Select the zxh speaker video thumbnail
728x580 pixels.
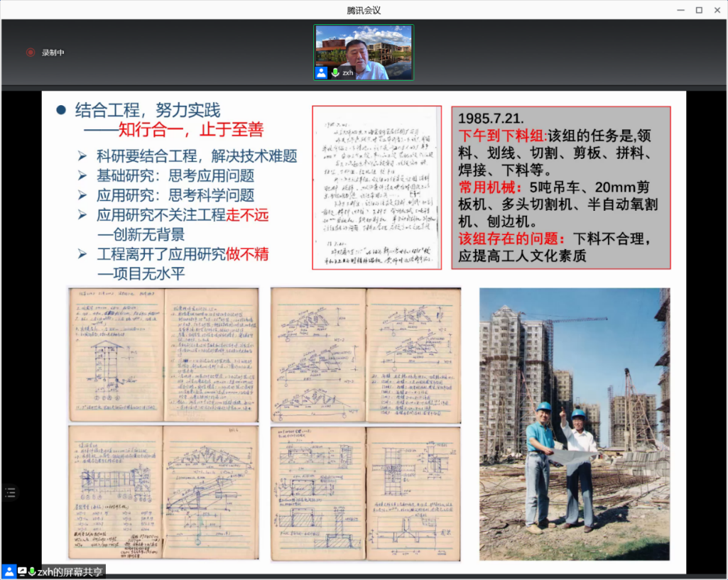tap(364, 52)
